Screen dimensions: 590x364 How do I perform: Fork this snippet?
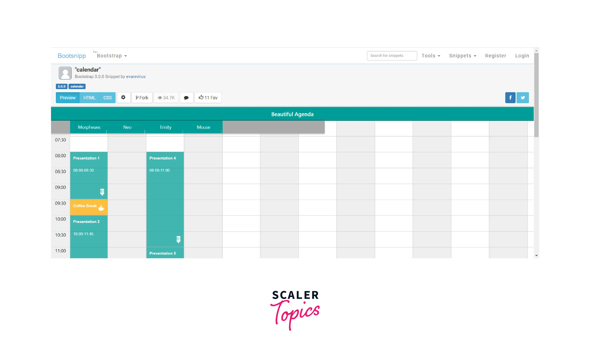click(x=142, y=97)
